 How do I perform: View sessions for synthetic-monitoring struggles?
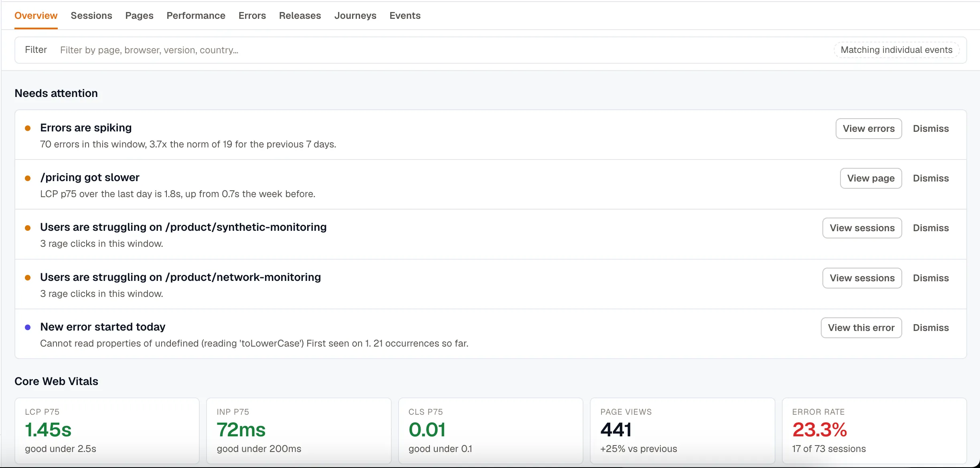862,228
